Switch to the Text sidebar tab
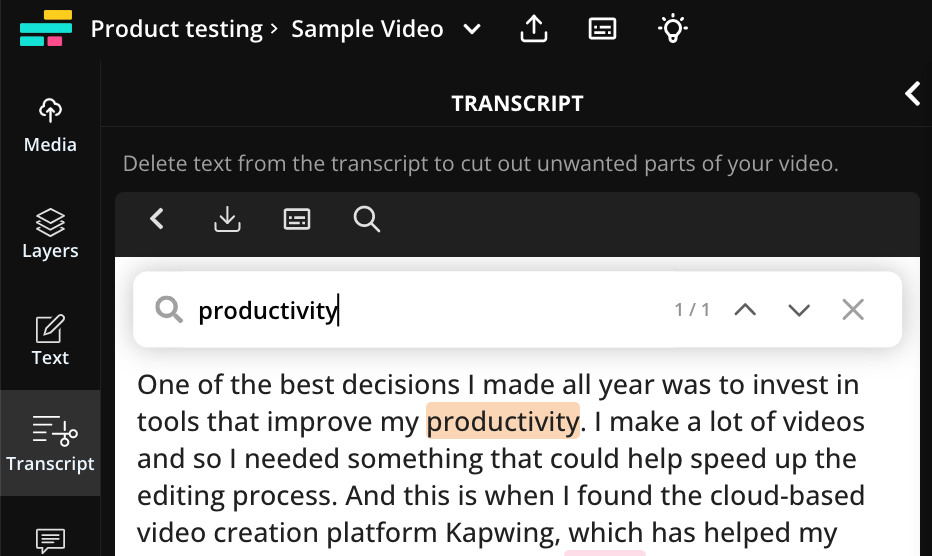 click(50, 340)
